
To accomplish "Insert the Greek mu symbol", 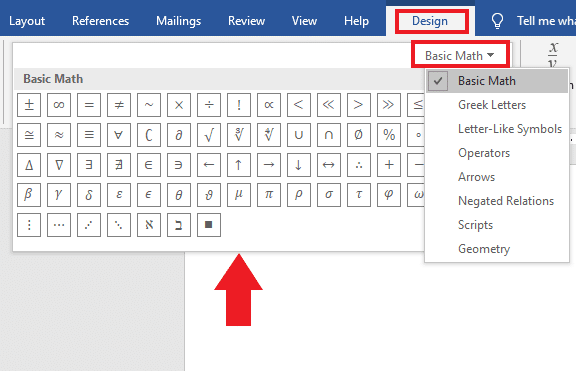I will point(239,195).
